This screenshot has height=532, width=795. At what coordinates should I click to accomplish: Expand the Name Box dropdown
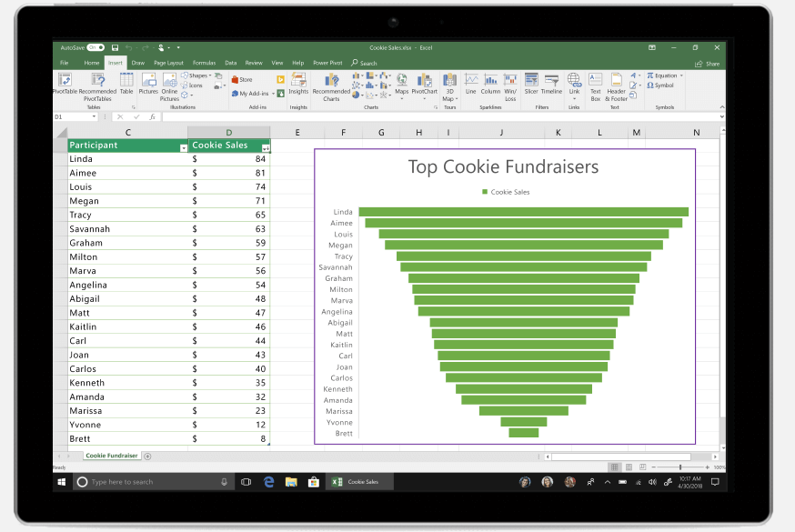[x=94, y=117]
